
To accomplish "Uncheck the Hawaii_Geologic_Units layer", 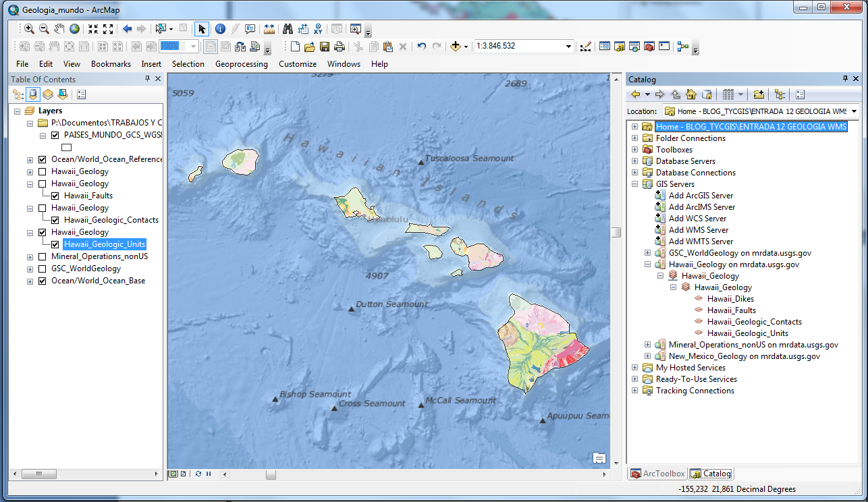I will coord(55,244).
